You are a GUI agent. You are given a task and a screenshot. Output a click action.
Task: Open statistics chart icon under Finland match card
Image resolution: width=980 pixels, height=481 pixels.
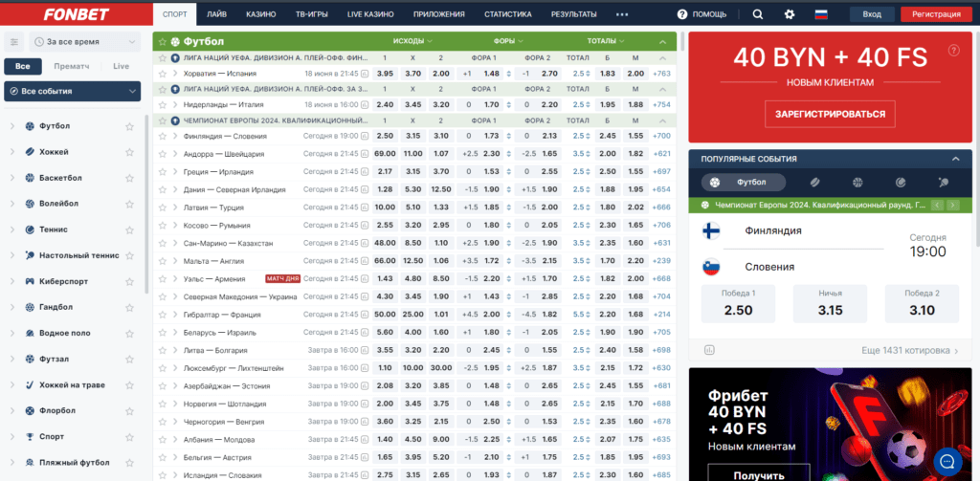tap(708, 350)
